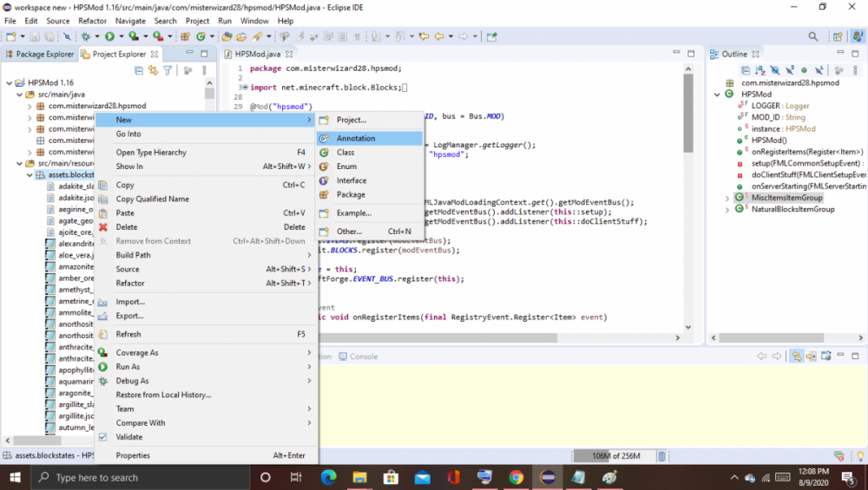
Task: Select Annotation in the New submenu
Action: (x=369, y=138)
